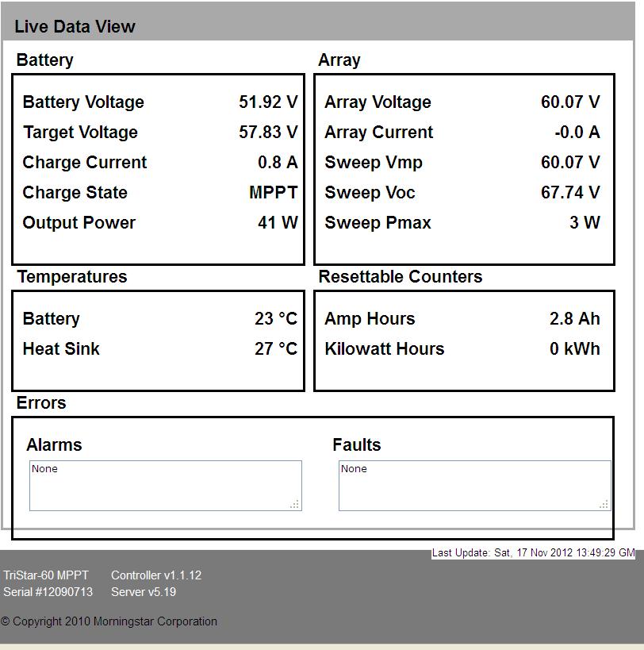This screenshot has width=644, height=650.
Task: Click the Target Voltage 57.83 V reading
Action: (268, 133)
